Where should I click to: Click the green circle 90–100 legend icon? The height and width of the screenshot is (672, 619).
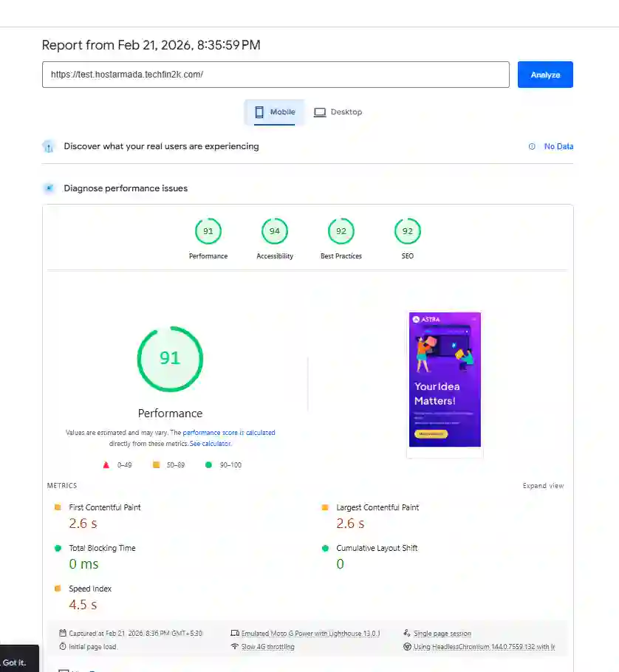coord(208,465)
